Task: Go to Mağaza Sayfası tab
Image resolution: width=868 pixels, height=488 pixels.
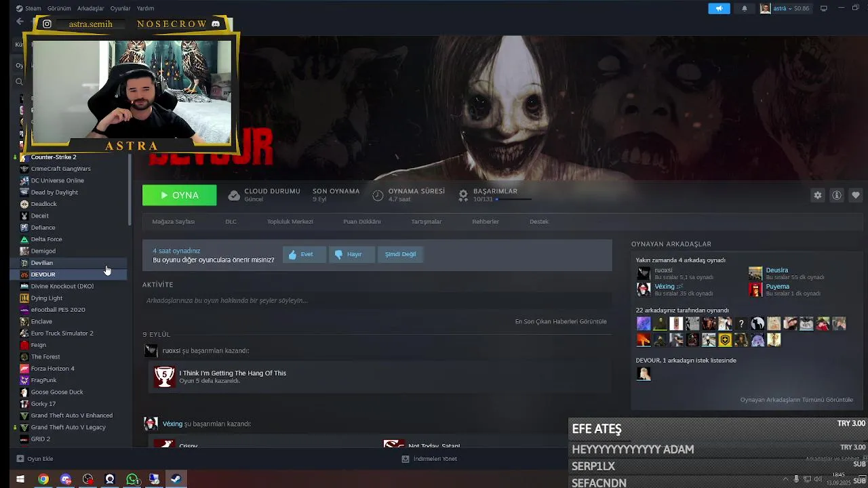Action: (x=174, y=222)
